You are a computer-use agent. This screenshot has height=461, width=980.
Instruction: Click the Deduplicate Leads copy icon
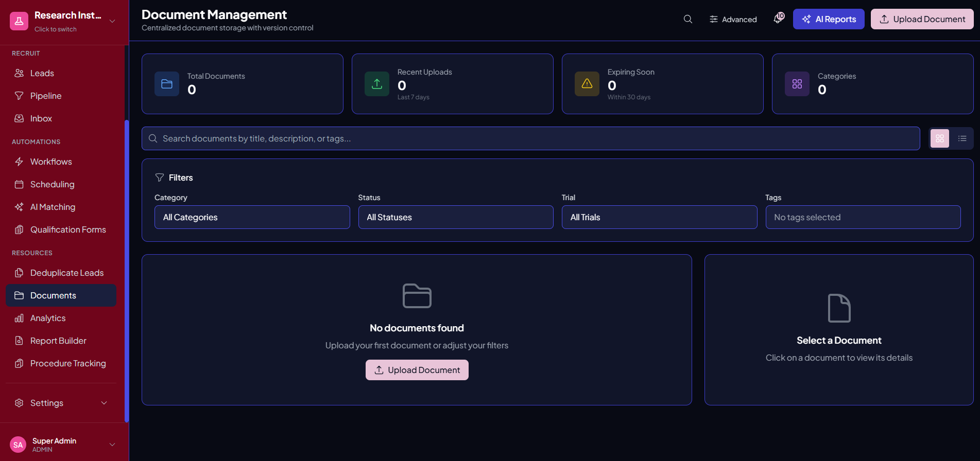tap(19, 273)
